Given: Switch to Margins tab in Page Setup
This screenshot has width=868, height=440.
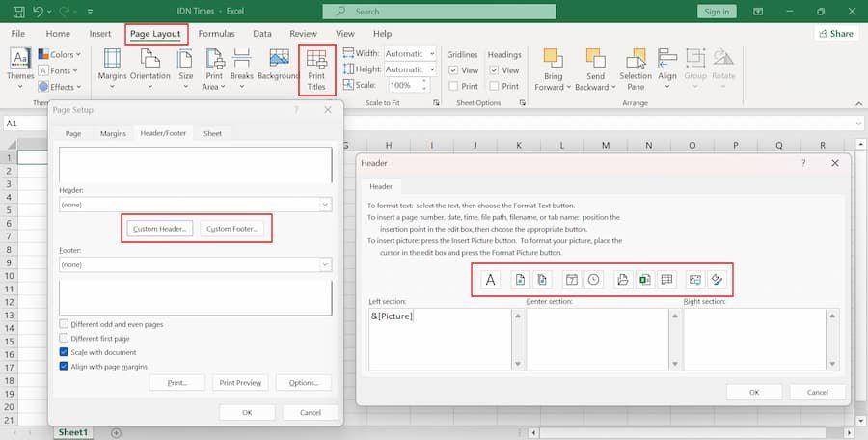Looking at the screenshot, I should (x=113, y=133).
